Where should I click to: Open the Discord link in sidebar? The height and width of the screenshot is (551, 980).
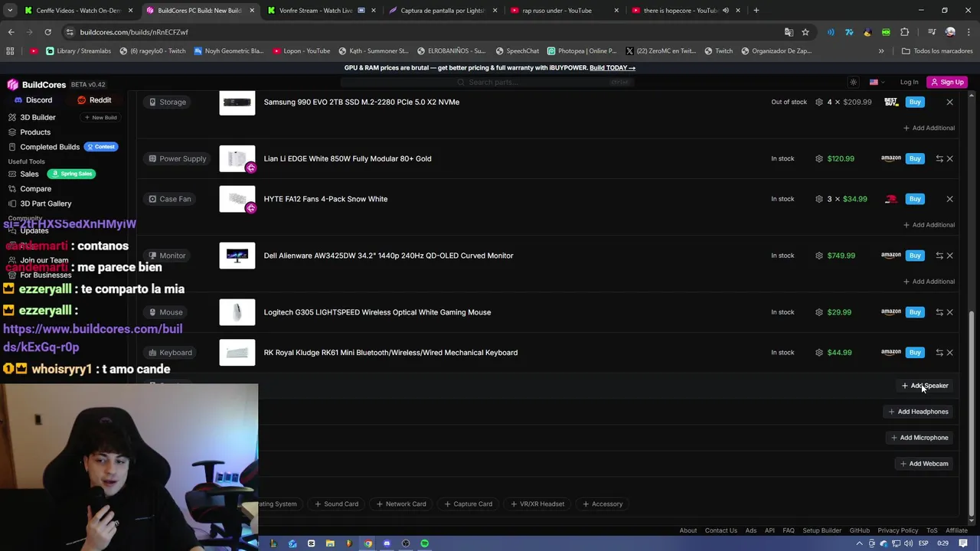click(32, 100)
